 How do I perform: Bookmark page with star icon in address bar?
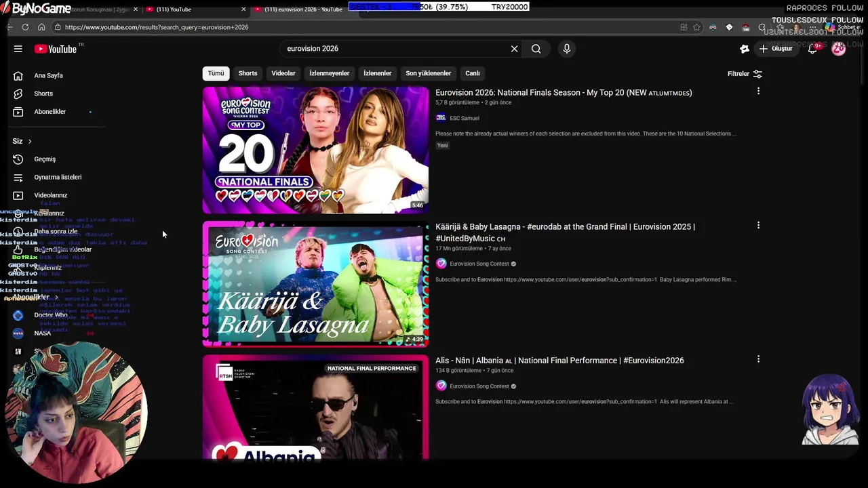click(x=696, y=27)
